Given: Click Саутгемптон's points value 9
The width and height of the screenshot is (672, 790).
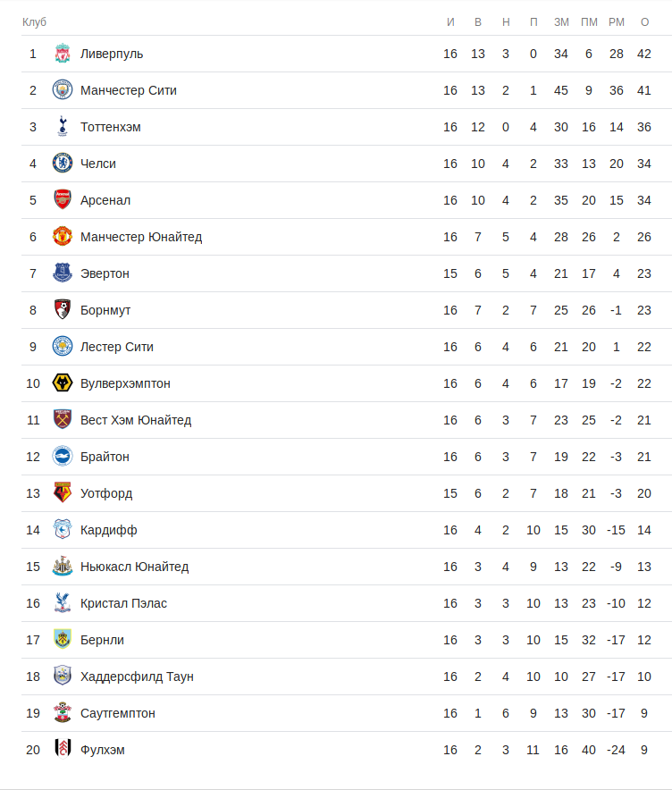Looking at the screenshot, I should tap(644, 713).
